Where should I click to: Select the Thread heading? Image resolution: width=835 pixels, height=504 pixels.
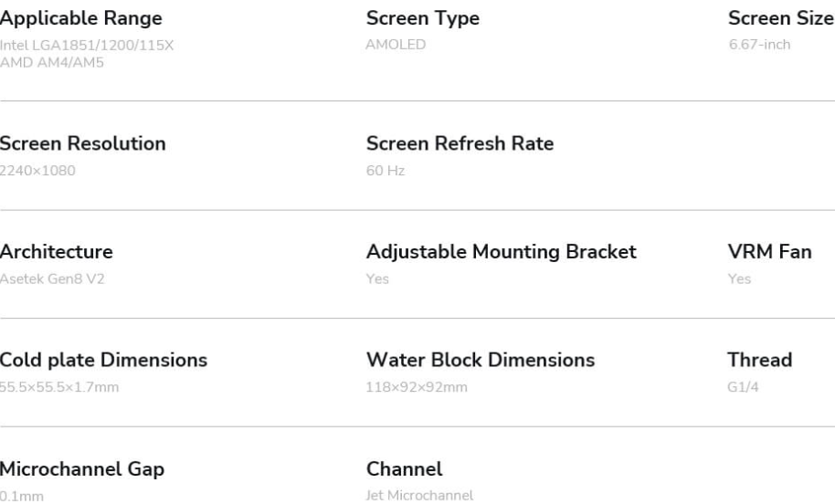760,361
